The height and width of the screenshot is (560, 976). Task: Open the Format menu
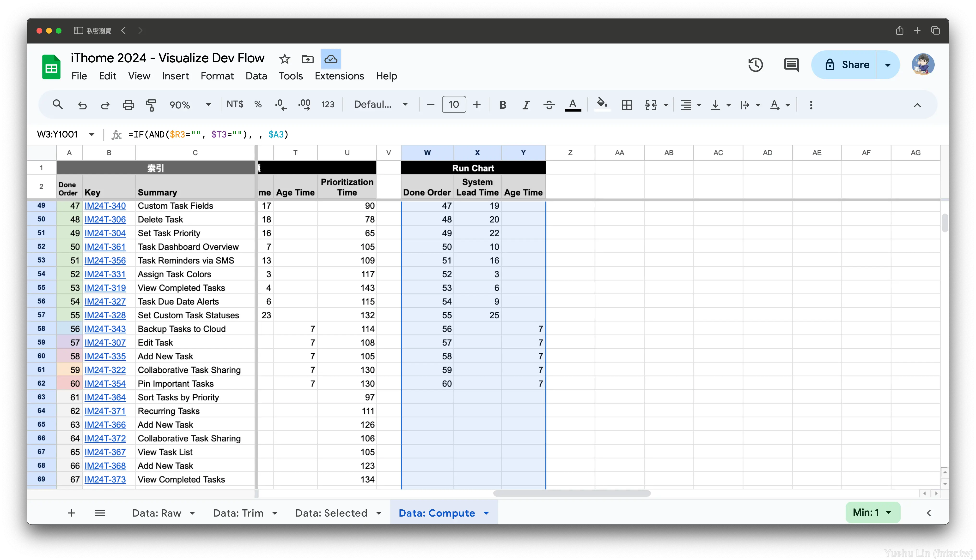coord(217,76)
